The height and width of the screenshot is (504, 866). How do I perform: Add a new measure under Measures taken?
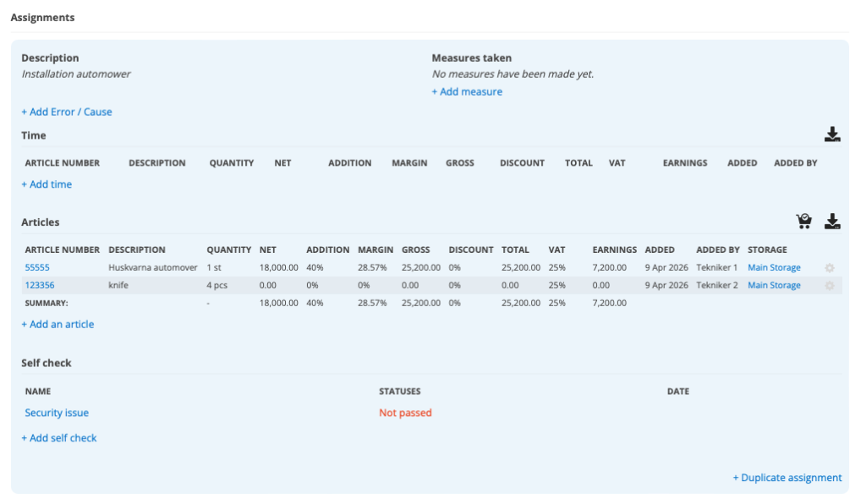coord(467,91)
